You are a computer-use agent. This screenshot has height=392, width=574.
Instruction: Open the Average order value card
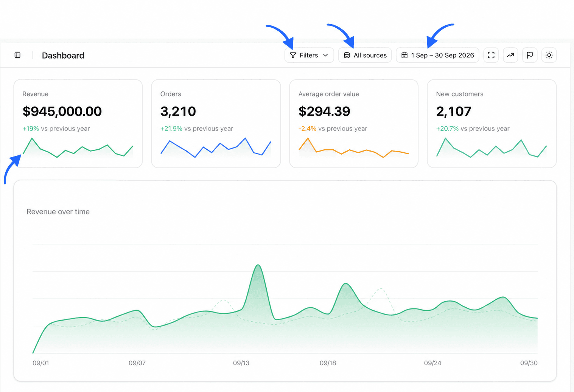(x=354, y=124)
